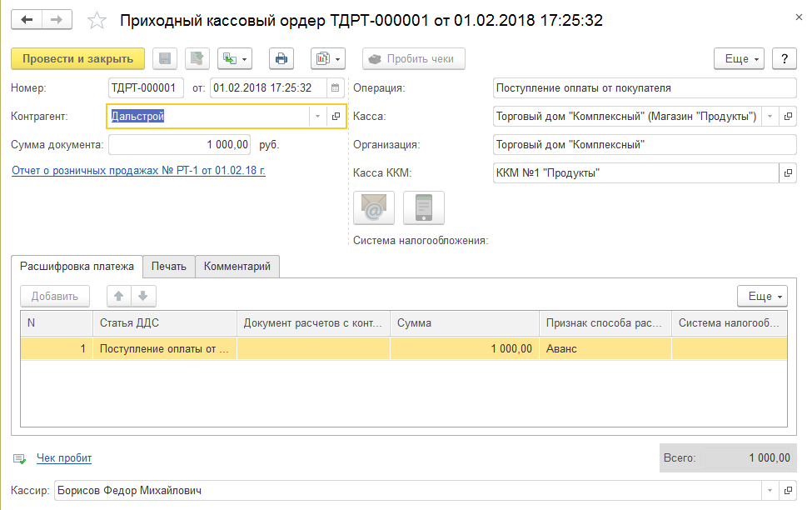The width and height of the screenshot is (812, 510).
Task: Click the save (floppy disk) icon
Action: click(x=165, y=58)
